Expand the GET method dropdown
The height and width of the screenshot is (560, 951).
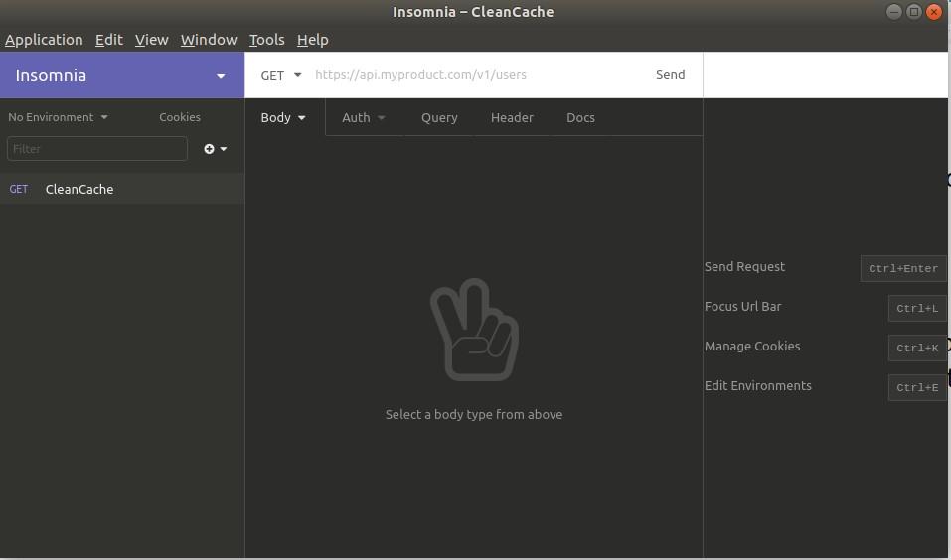[x=280, y=75]
